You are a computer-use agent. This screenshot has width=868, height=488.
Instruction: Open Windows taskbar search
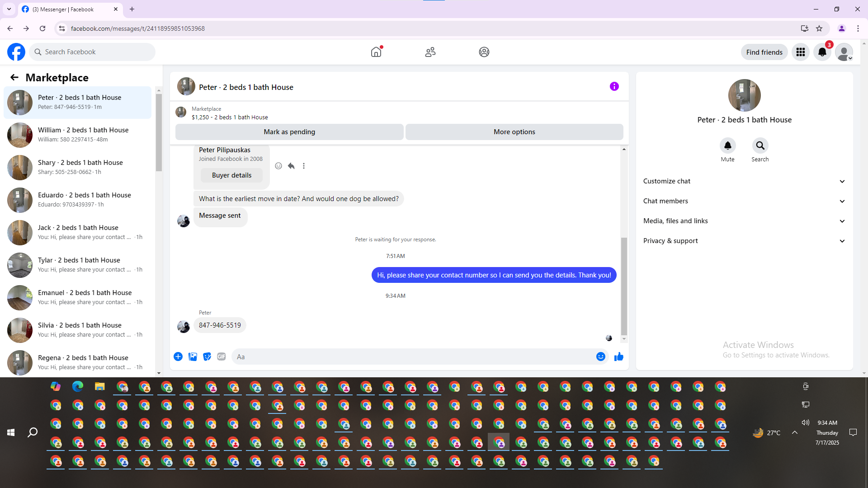[33, 432]
